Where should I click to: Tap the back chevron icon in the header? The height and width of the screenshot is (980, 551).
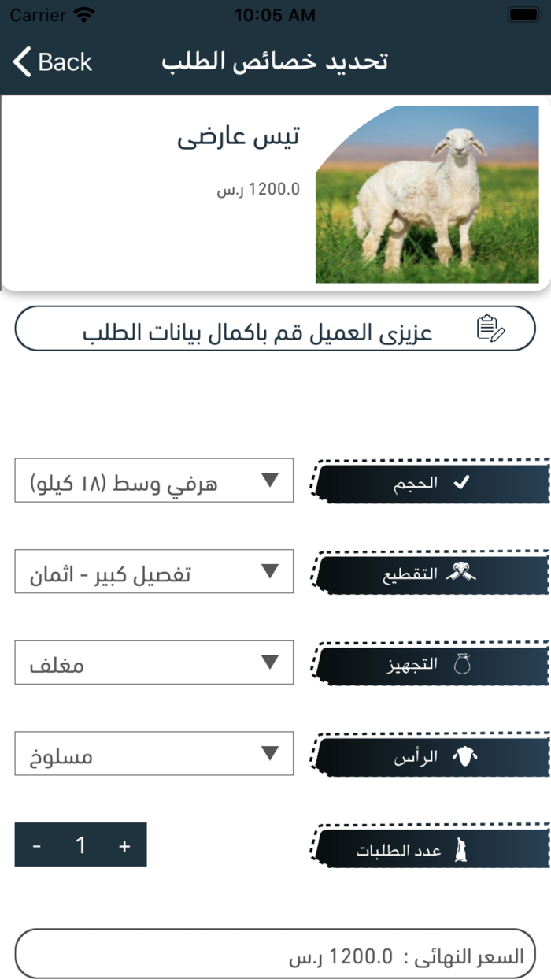click(21, 61)
